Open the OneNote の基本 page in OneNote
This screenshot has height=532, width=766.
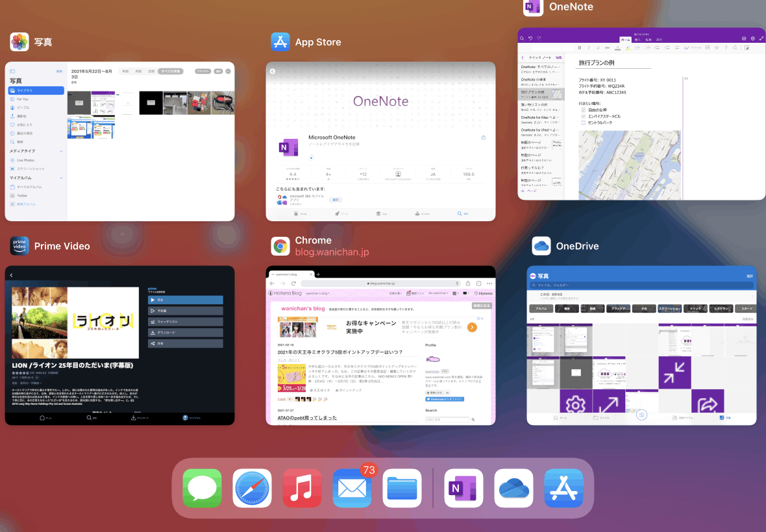pyautogui.click(x=541, y=82)
